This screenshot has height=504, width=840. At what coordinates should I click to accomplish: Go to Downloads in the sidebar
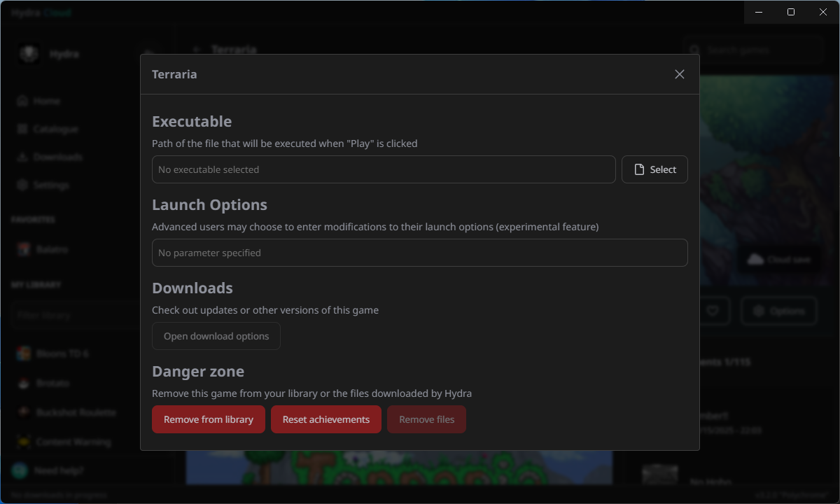pos(57,157)
